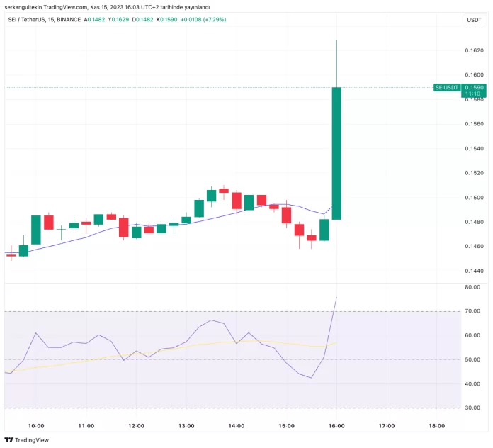Click the 16:00 label on time axis
The height and width of the screenshot is (448, 493).
[336, 426]
